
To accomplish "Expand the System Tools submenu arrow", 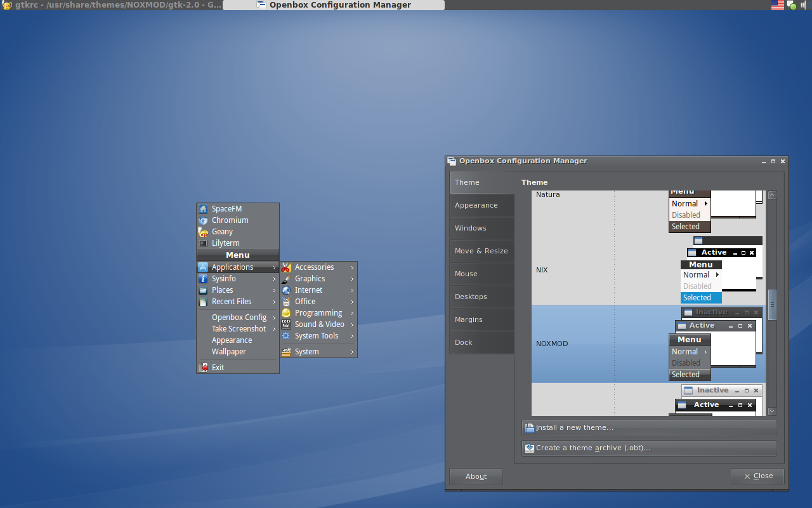I will point(352,337).
